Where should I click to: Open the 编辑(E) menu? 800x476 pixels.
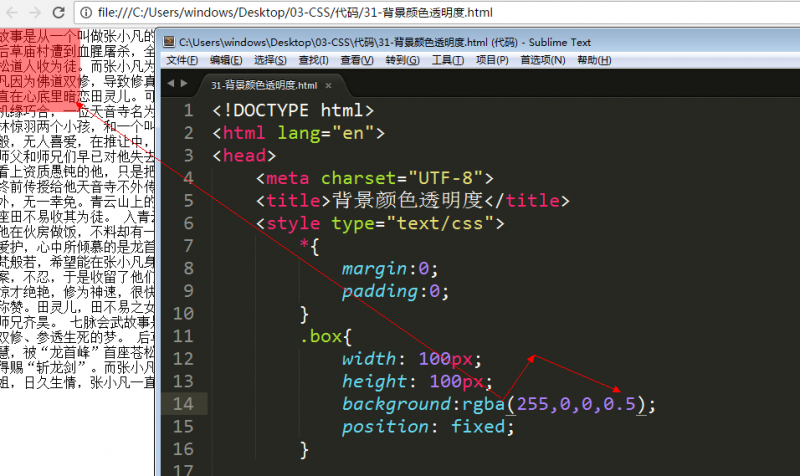pyautogui.click(x=223, y=60)
